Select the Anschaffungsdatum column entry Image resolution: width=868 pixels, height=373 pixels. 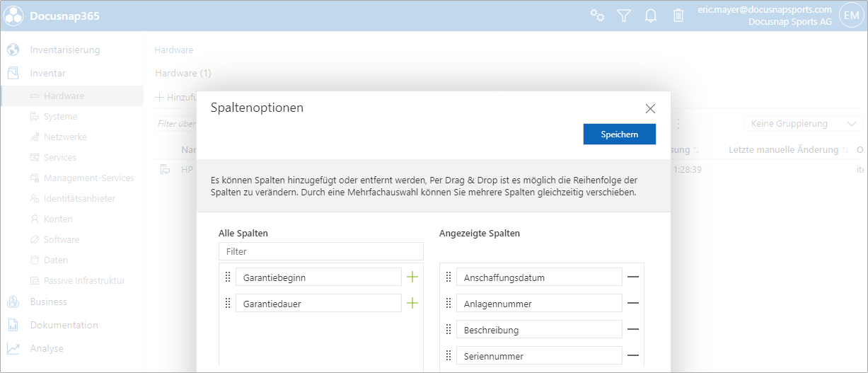(x=539, y=277)
